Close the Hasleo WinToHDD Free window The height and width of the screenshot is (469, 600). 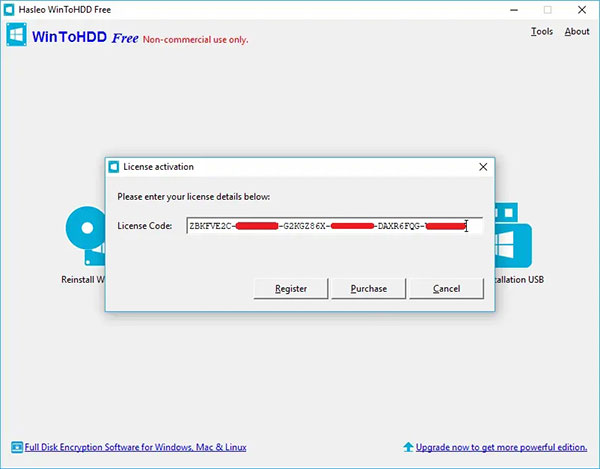click(x=582, y=10)
